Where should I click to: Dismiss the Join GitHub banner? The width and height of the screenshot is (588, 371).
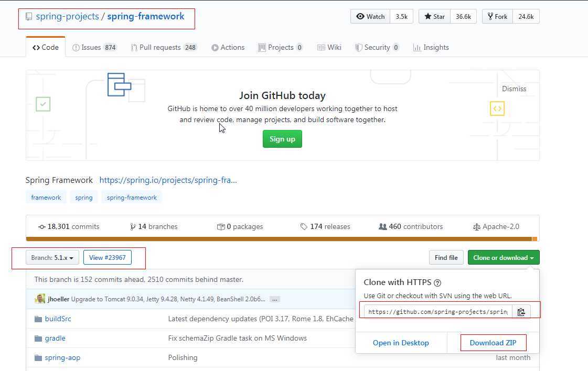point(514,89)
